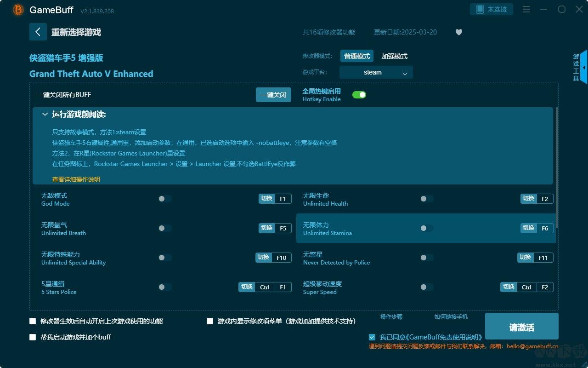This screenshot has width=588, height=368.
Task: Open the steam game platform dropdown
Action: pos(376,72)
